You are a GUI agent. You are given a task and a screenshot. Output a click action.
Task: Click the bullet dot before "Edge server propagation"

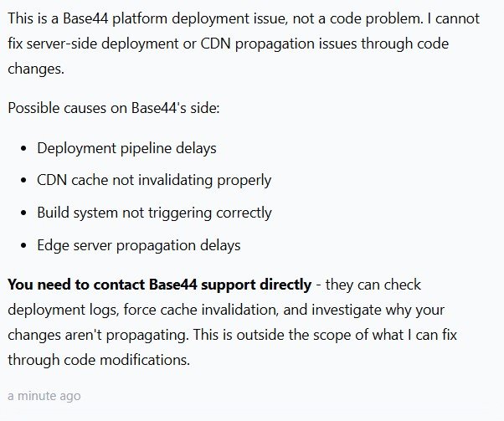pyautogui.click(x=23, y=246)
